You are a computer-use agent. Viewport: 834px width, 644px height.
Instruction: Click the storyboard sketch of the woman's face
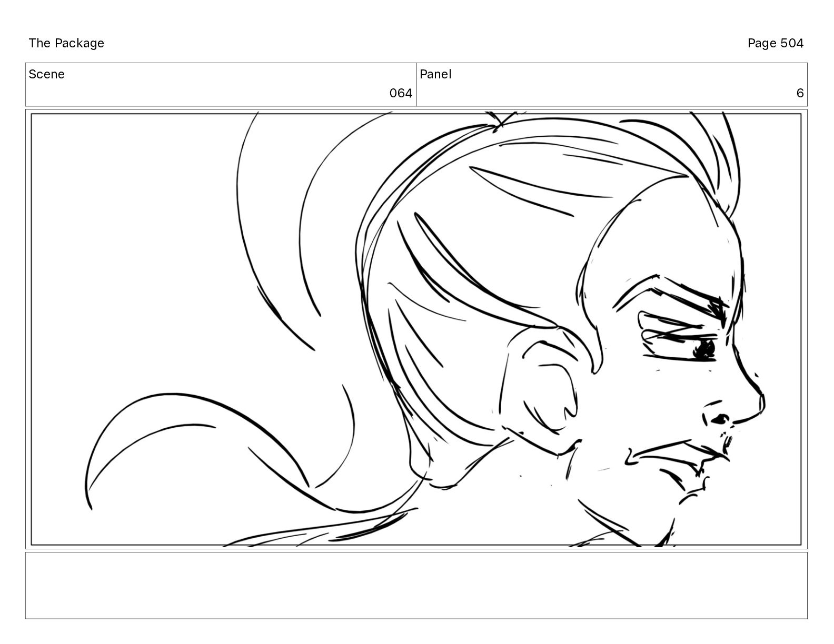pos(416,329)
